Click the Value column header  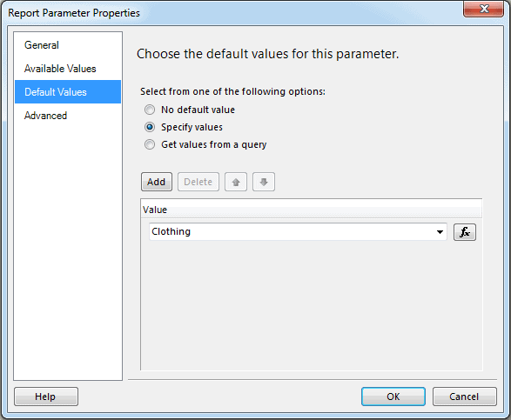[x=312, y=210]
